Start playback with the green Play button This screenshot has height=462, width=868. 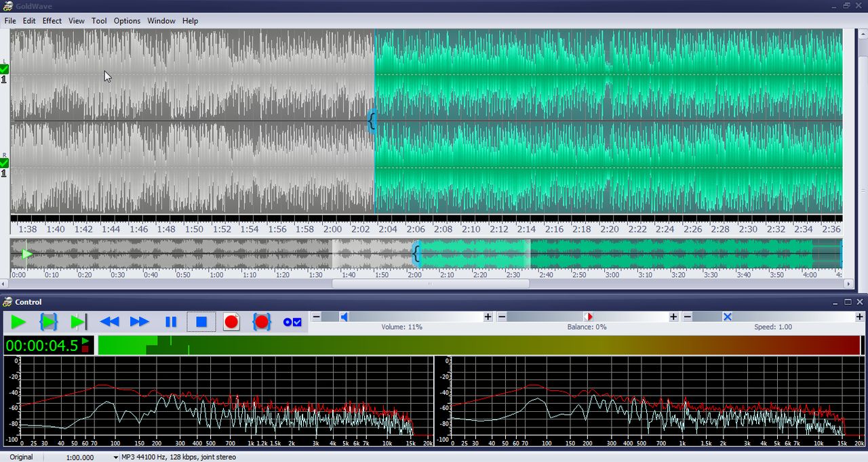tap(18, 322)
